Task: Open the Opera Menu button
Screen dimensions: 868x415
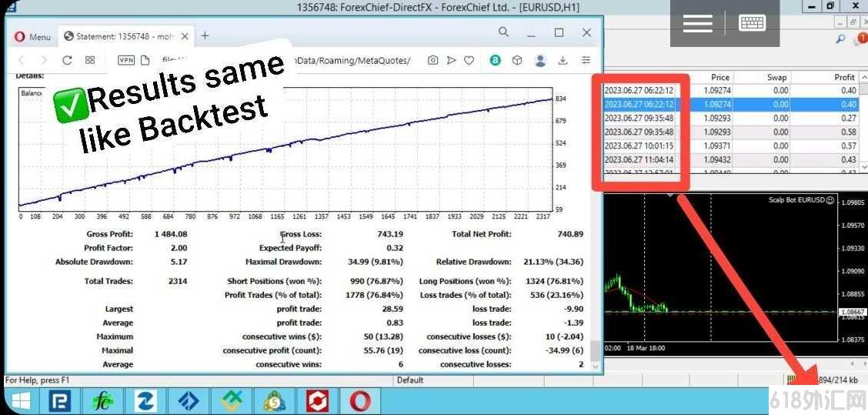Action: point(32,36)
